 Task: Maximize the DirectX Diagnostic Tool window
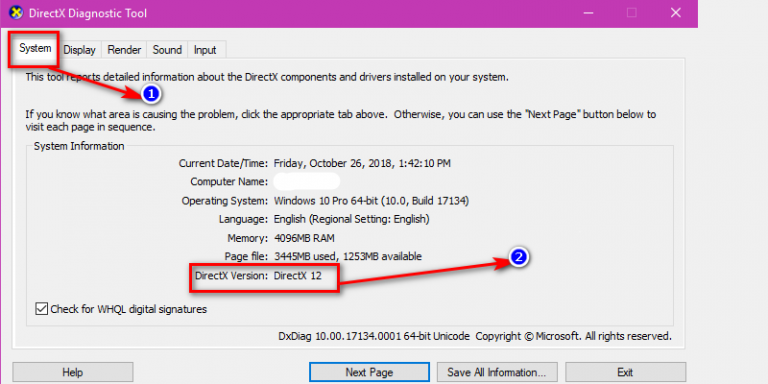pyautogui.click(x=632, y=13)
